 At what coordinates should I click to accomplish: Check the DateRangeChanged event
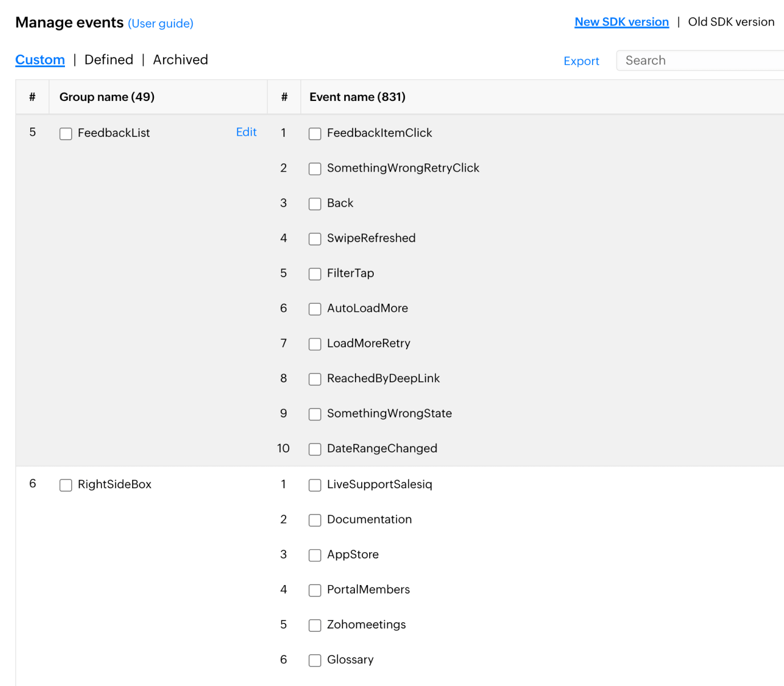pos(315,449)
